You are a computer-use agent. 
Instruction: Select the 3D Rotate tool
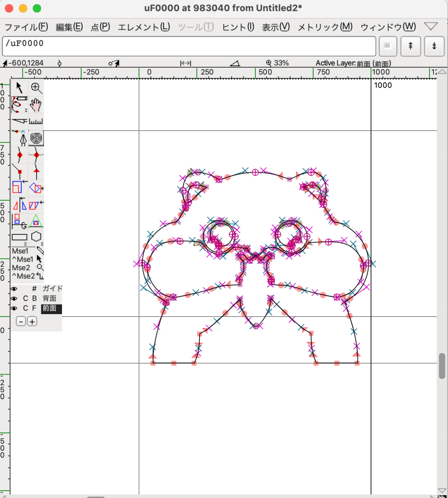(x=19, y=221)
